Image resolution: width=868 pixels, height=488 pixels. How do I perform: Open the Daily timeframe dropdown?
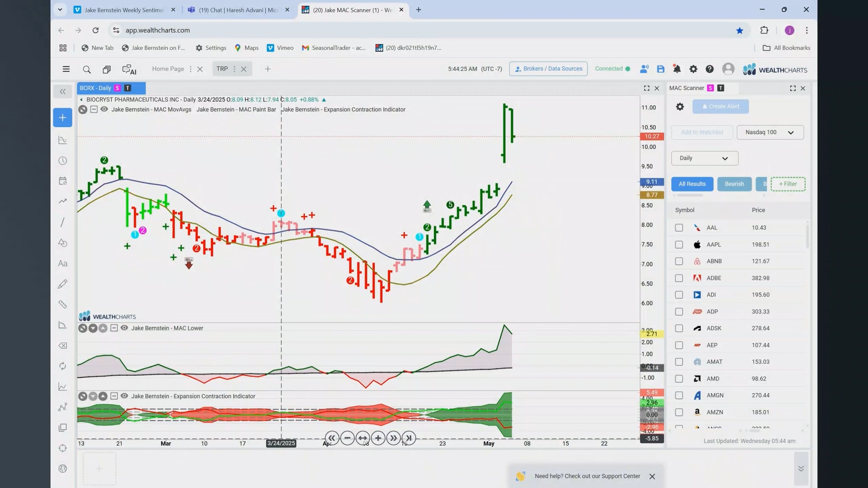click(704, 158)
